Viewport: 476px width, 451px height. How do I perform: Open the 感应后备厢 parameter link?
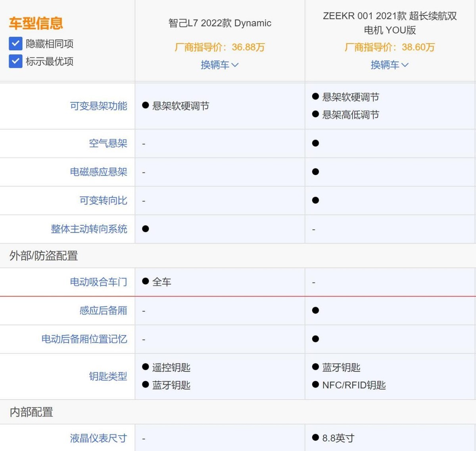(103, 310)
